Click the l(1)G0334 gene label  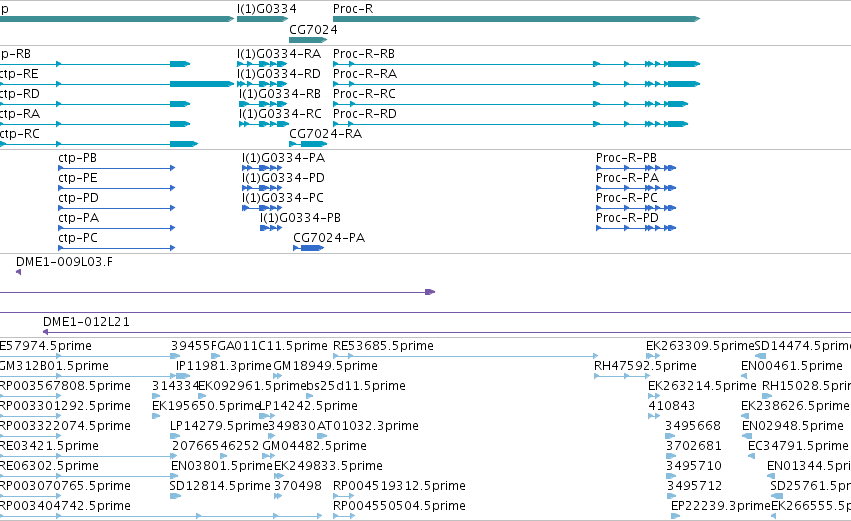point(266,9)
